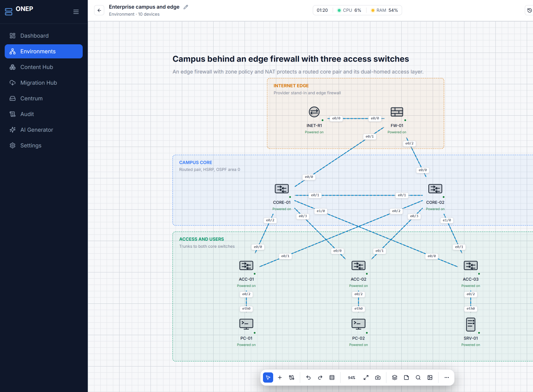Click the CPU 6% usage indicator

tap(350, 11)
